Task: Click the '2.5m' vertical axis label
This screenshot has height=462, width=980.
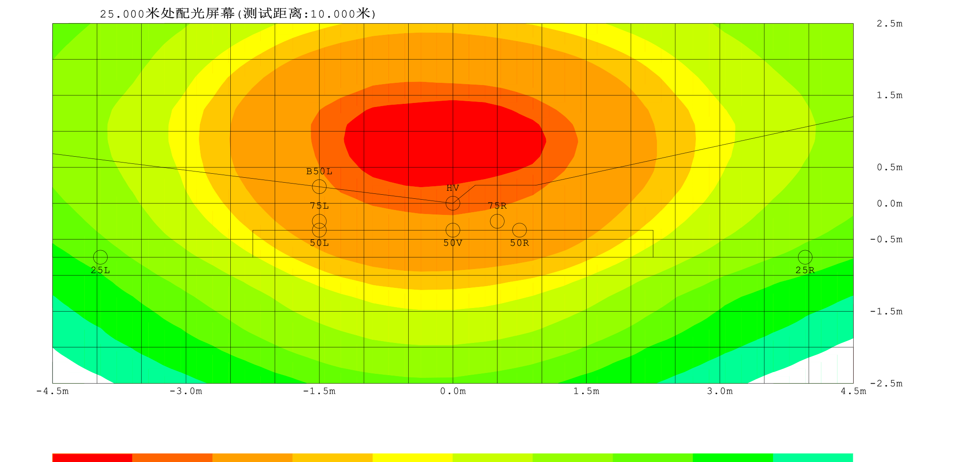Action: [x=889, y=24]
